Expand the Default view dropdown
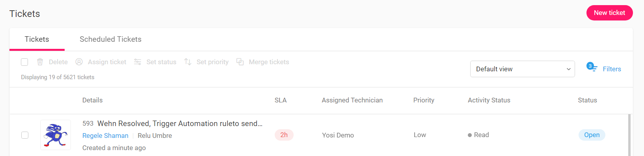644x156 pixels. 522,69
